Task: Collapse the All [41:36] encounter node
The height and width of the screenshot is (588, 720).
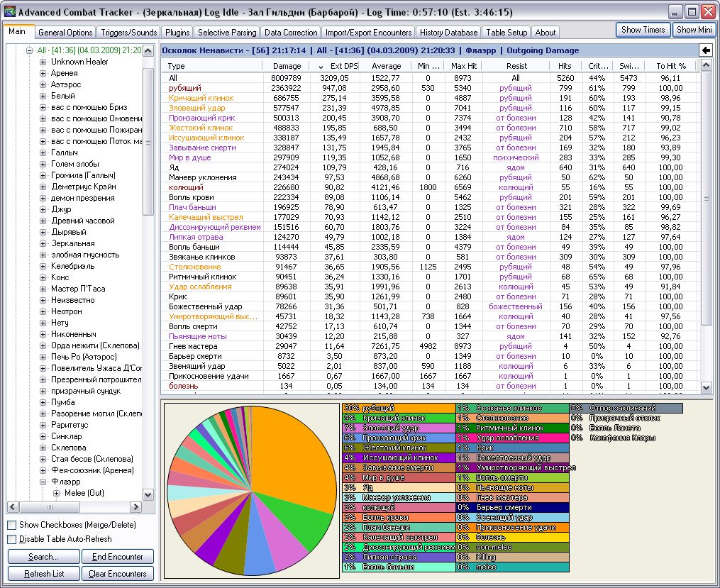Action: click(x=29, y=50)
